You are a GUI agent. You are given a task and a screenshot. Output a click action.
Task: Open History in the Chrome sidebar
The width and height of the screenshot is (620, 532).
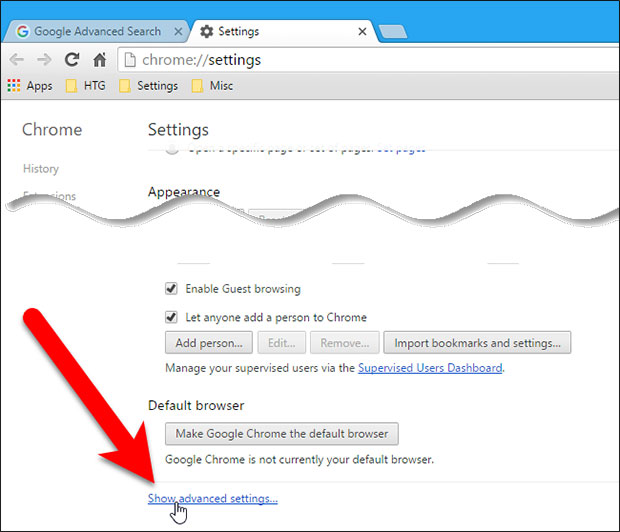[x=41, y=169]
